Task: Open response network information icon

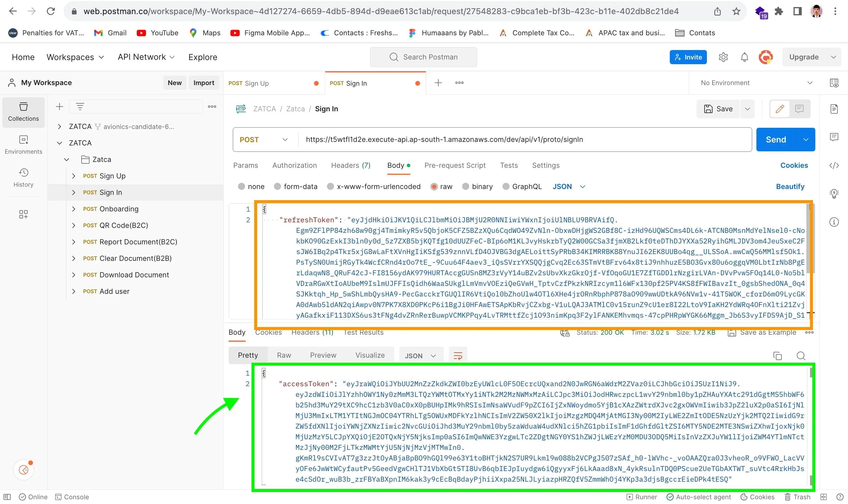Action: point(565,332)
